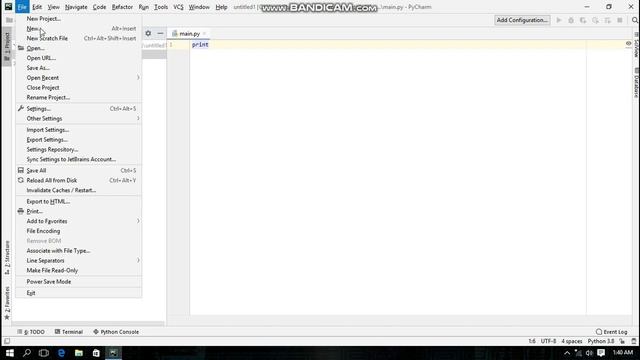Select Open URL... menu item

click(79, 58)
